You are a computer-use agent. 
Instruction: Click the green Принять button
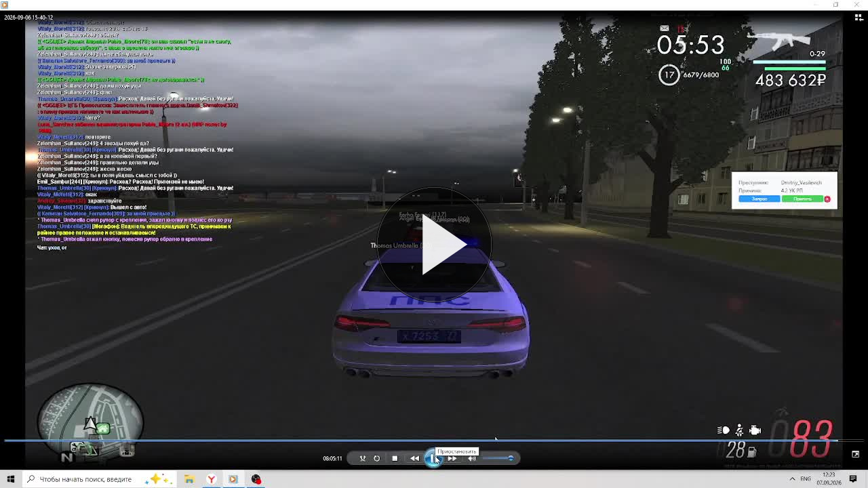point(802,199)
